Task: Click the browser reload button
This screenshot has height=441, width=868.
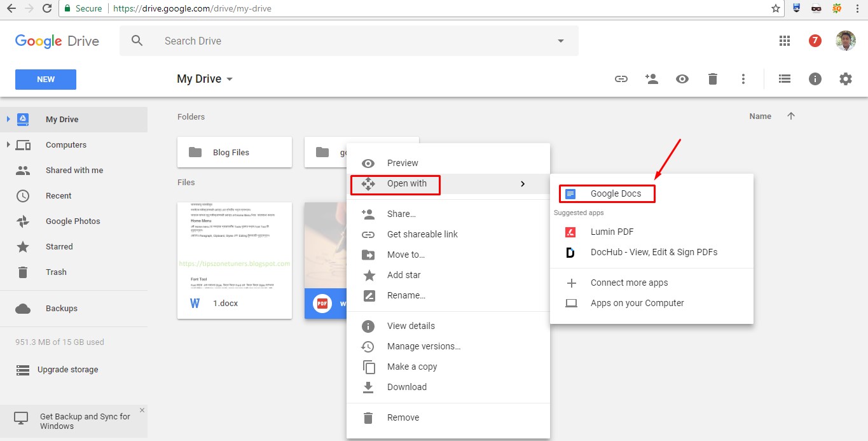Action: pos(46,8)
